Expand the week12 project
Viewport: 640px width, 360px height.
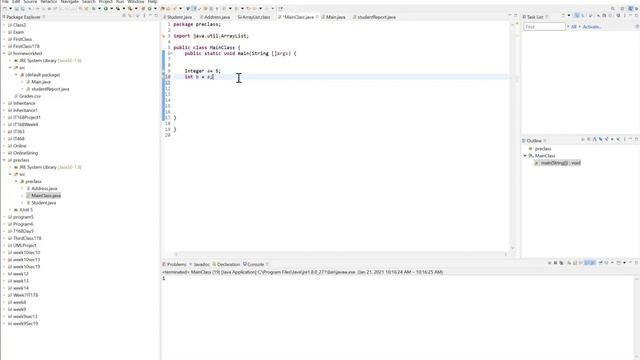tap(4, 274)
